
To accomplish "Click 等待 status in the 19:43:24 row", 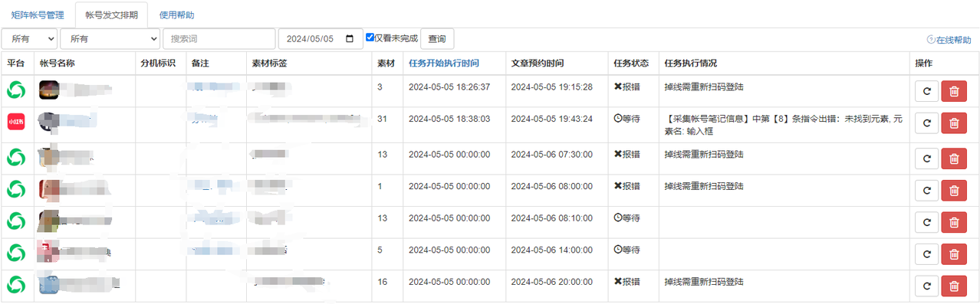I will click(626, 119).
